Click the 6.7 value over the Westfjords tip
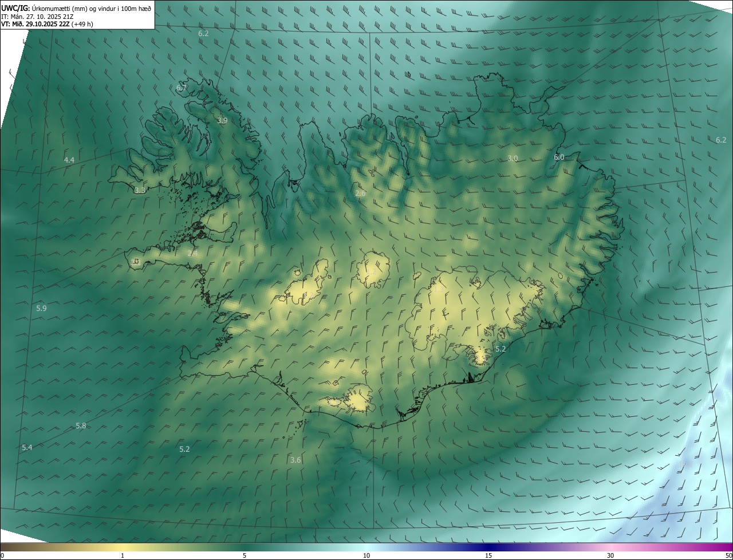Viewport: 733px width, 560px height. (x=182, y=88)
